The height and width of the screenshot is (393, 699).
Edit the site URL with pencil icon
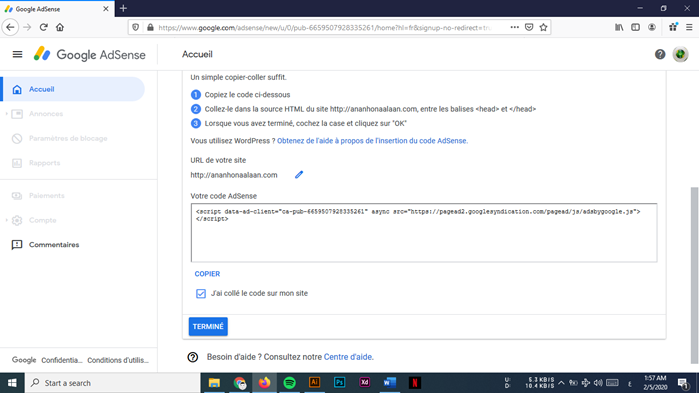299,175
